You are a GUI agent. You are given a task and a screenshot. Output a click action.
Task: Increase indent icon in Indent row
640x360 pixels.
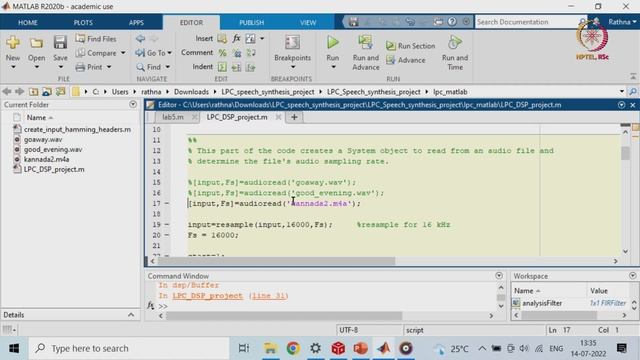click(x=236, y=67)
